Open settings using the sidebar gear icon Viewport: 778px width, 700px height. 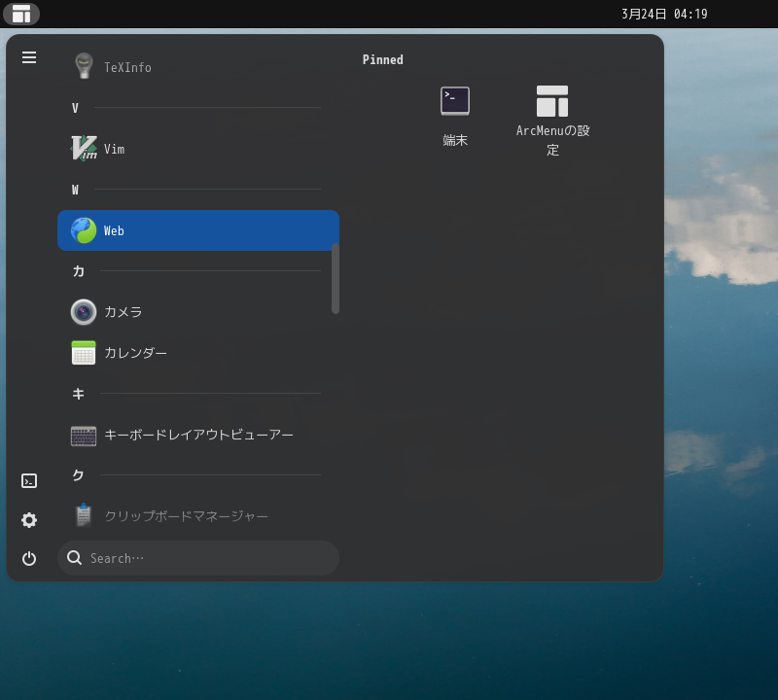click(28, 520)
